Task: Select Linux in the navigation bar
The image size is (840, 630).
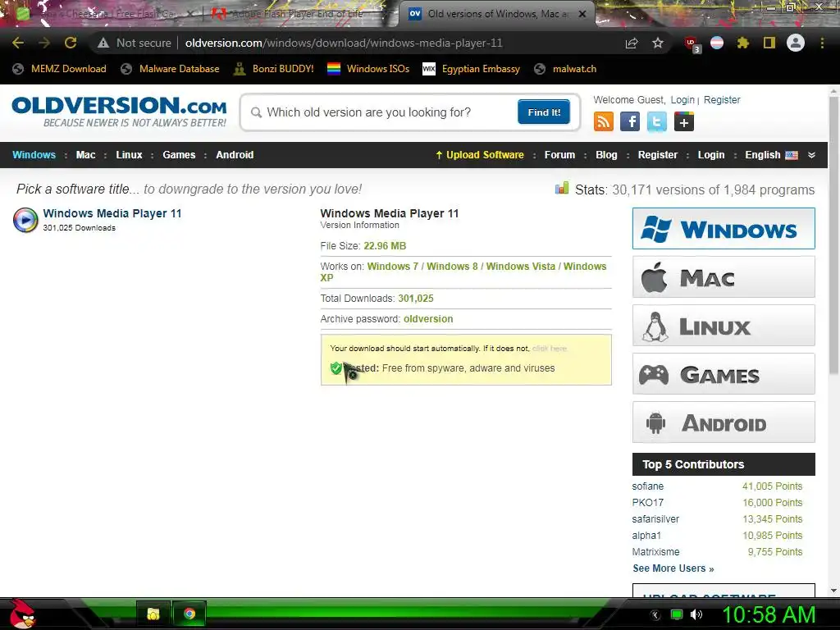Action: tap(129, 155)
